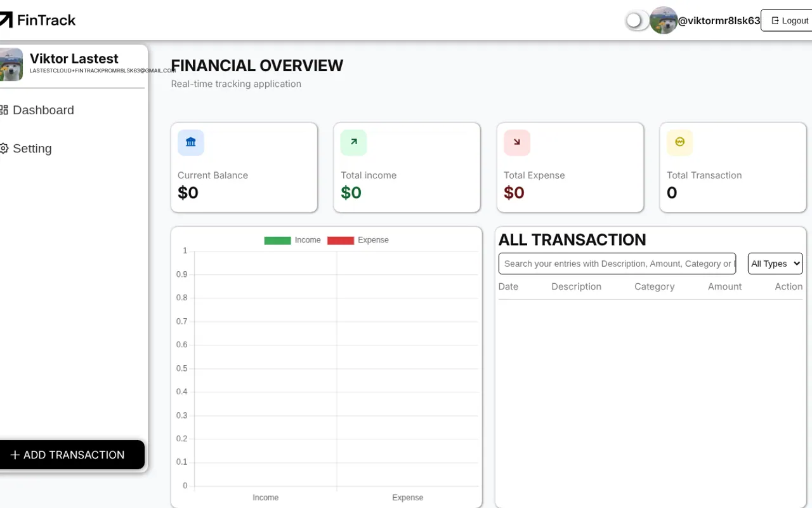Screen dimensions: 812x508
Task: Click the Real-time tracking application subtitle
Action: 236,84
